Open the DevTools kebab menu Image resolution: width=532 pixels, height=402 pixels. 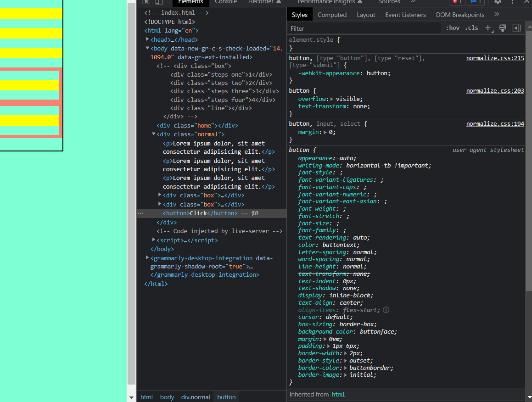pos(512,2)
